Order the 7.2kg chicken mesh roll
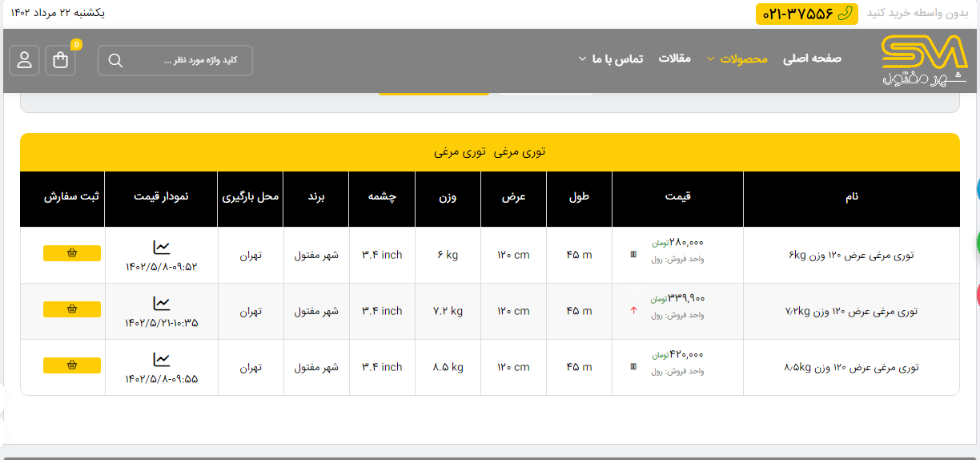980x460 pixels. tap(72, 309)
